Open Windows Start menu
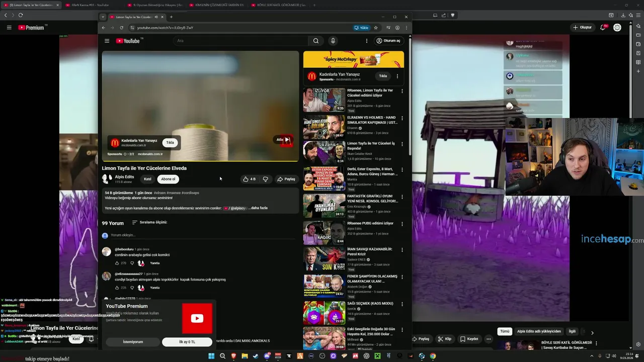 tap(211, 356)
